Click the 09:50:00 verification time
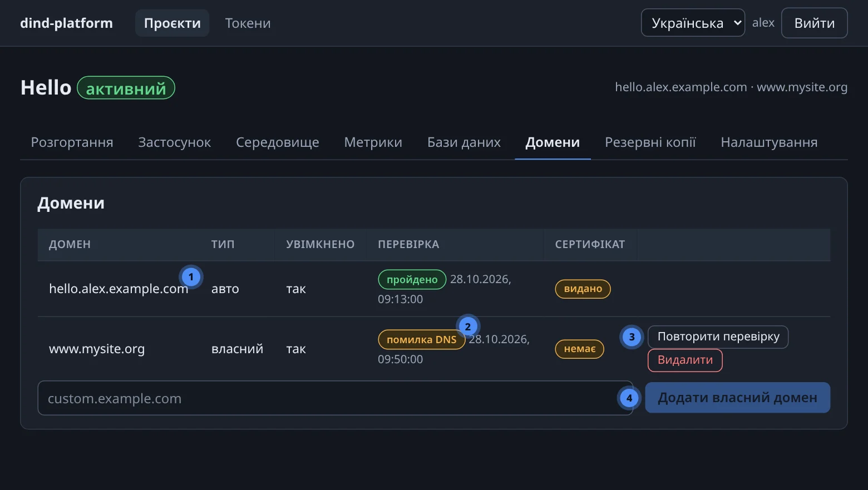Screen dimensions: 868x490 400,359
